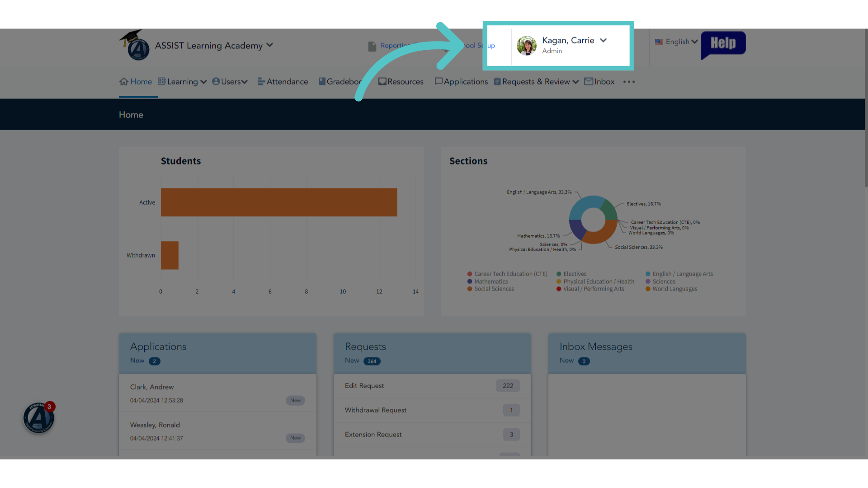Click the Extension Request count 3
This screenshot has height=488, width=868.
511,435
